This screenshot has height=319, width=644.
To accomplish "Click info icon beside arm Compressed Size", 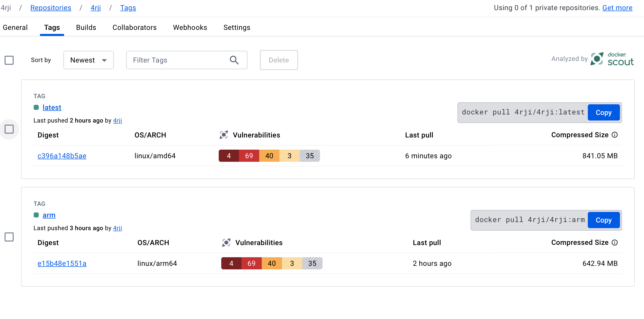I will [x=615, y=243].
